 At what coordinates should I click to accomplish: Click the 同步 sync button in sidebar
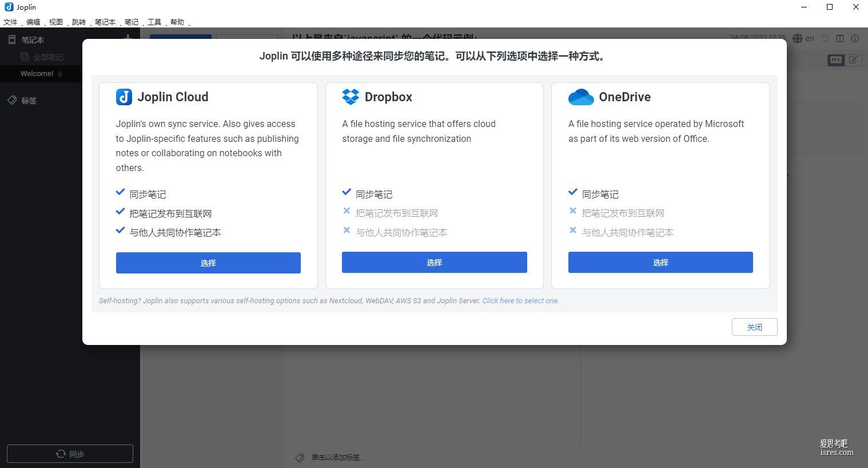tap(70, 454)
